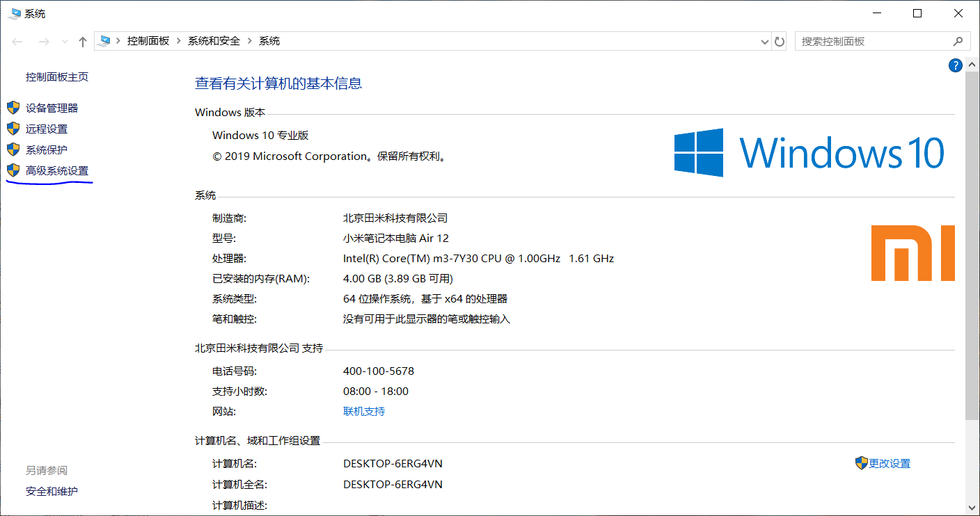Select 控制面板 in the breadcrumb path
The width and height of the screenshot is (980, 516).
pos(148,41)
